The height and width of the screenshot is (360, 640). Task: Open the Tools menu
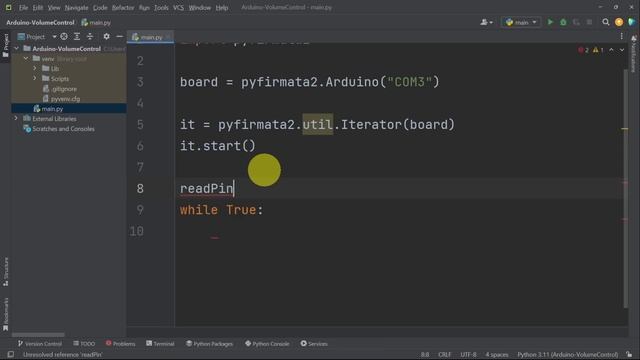pos(161,7)
